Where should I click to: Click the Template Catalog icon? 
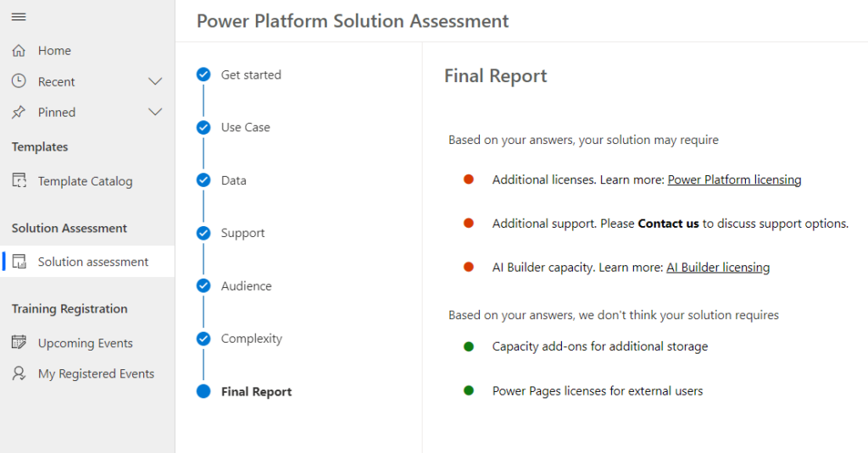pos(19,181)
